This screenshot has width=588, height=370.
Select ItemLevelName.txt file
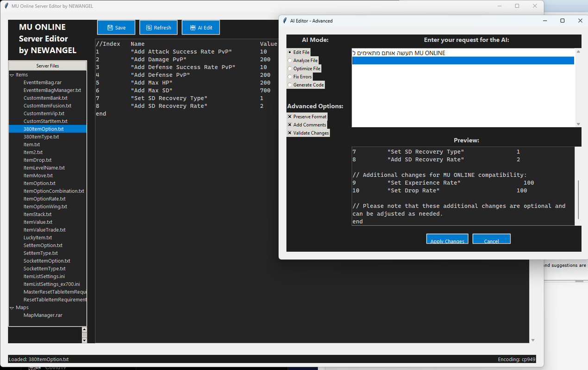point(44,168)
